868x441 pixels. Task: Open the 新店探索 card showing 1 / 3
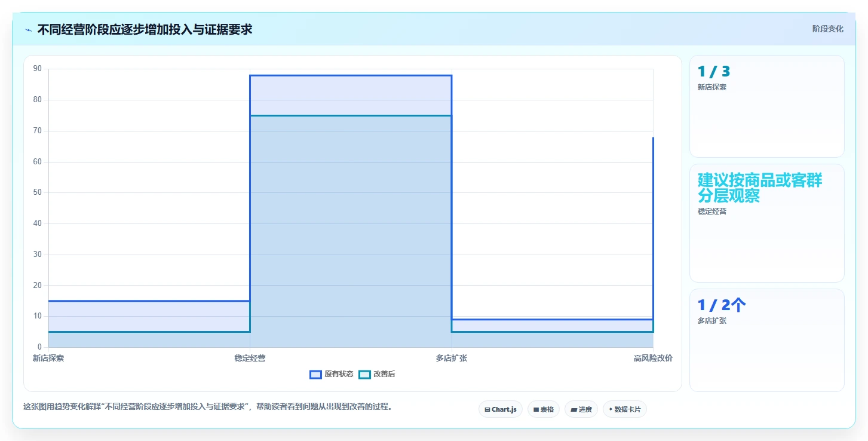(767, 106)
